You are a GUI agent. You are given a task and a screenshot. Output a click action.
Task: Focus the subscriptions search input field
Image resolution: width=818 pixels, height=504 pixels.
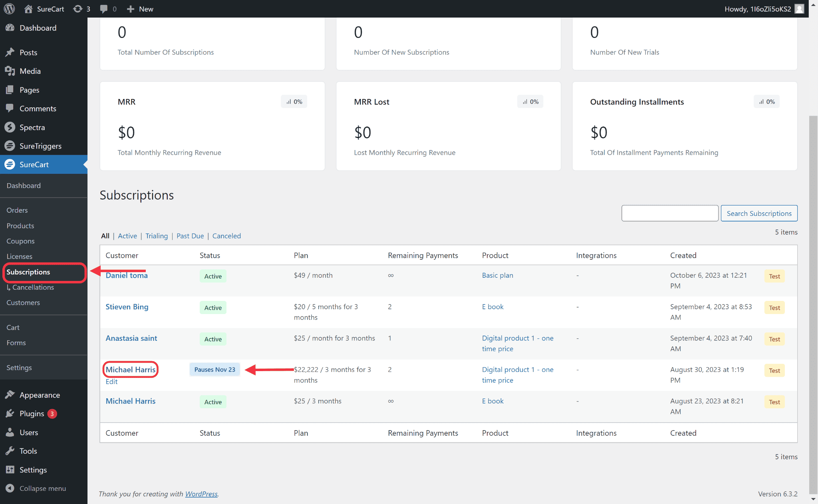pos(670,213)
